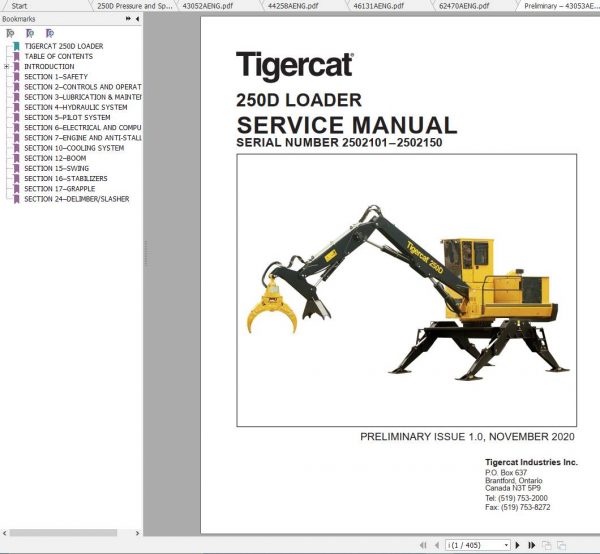Image resolution: width=600 pixels, height=554 pixels.
Task: Open the 43052AENG.pdf tab
Action: 208,6
